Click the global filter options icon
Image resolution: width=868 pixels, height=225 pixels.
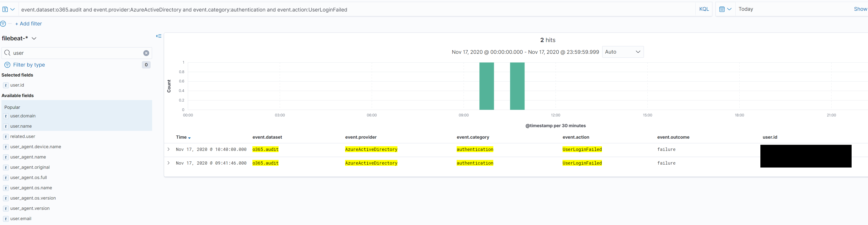(3, 23)
